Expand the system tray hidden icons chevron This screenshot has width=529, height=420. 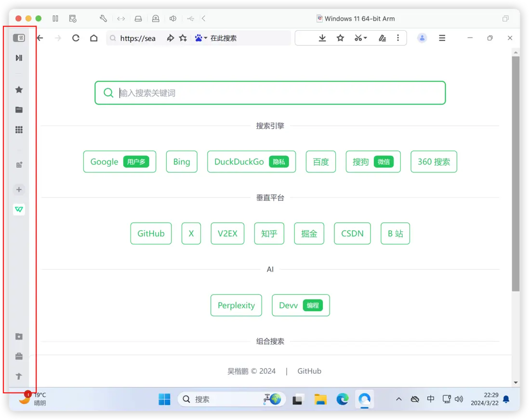[x=399, y=399]
